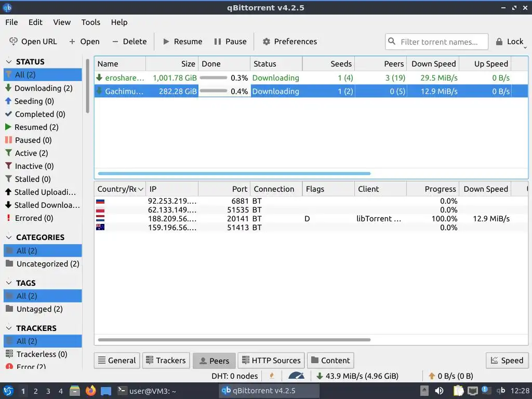The height and width of the screenshot is (399, 532).
Task: Click the Australian flag of peer 159.196.56
Action: coord(100,228)
